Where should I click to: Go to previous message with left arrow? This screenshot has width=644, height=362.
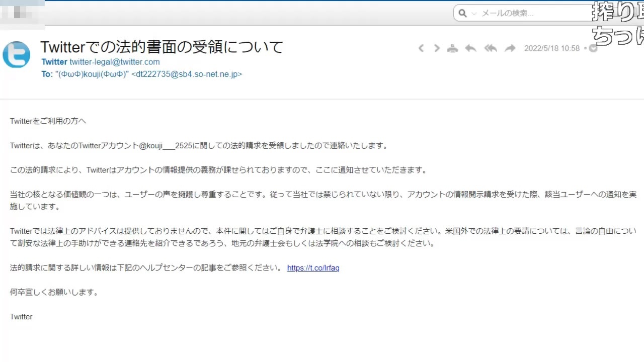click(421, 48)
